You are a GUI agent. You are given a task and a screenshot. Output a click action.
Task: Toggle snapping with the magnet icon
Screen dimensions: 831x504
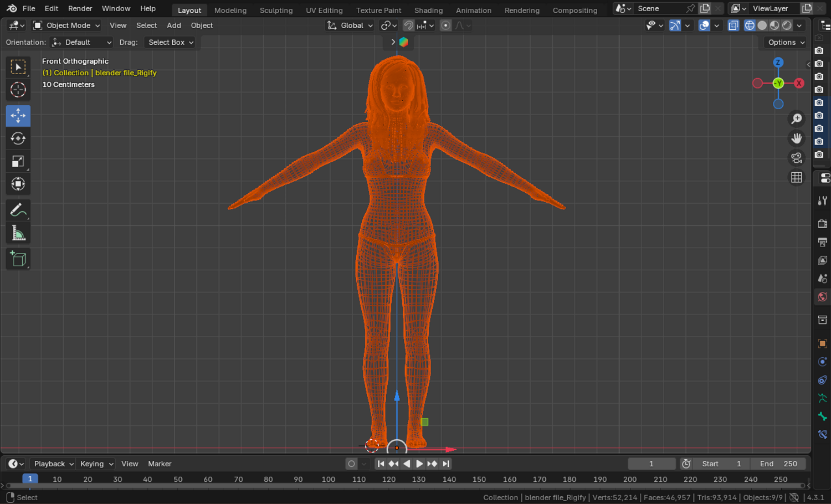pos(408,25)
